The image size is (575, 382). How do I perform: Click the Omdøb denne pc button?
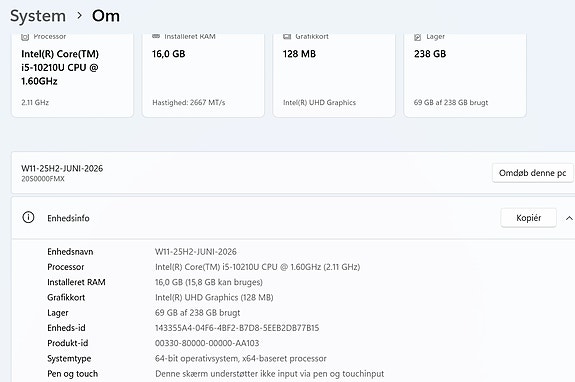point(532,173)
